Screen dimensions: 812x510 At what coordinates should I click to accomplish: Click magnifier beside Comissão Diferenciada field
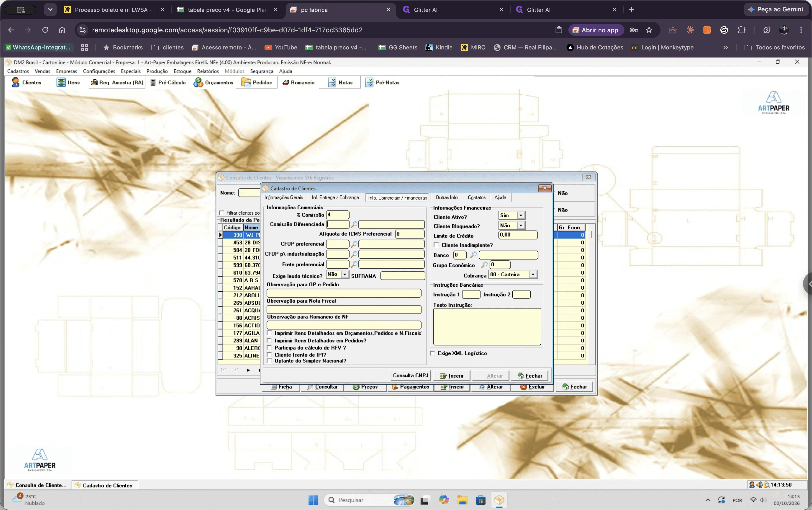coord(354,224)
